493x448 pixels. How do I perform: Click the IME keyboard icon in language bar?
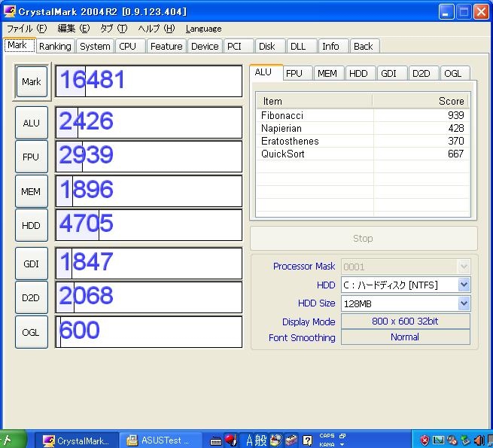216,440
